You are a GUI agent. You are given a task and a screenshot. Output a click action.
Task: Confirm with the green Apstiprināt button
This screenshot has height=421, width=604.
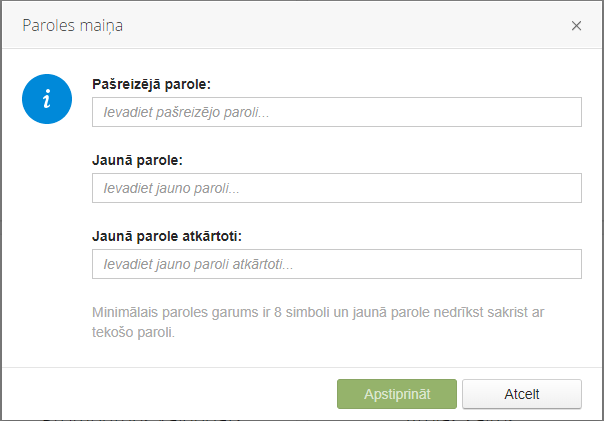(397, 394)
